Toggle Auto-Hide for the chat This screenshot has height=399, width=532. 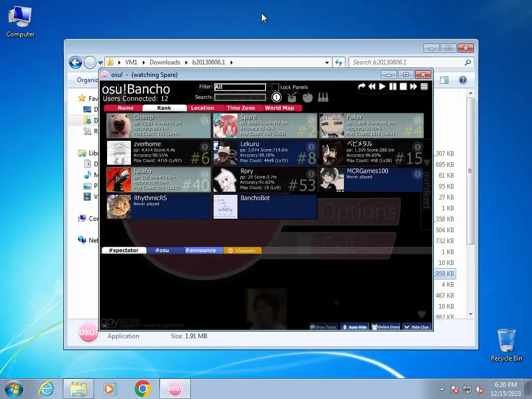coord(354,327)
